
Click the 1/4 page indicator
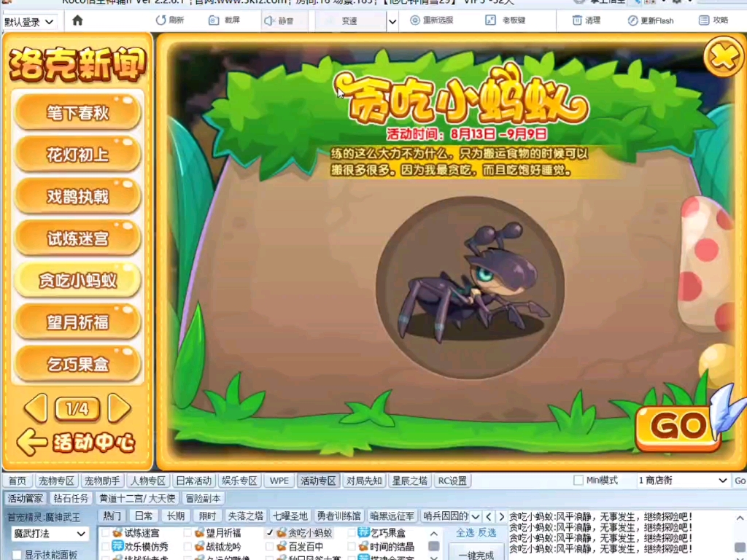click(x=77, y=408)
